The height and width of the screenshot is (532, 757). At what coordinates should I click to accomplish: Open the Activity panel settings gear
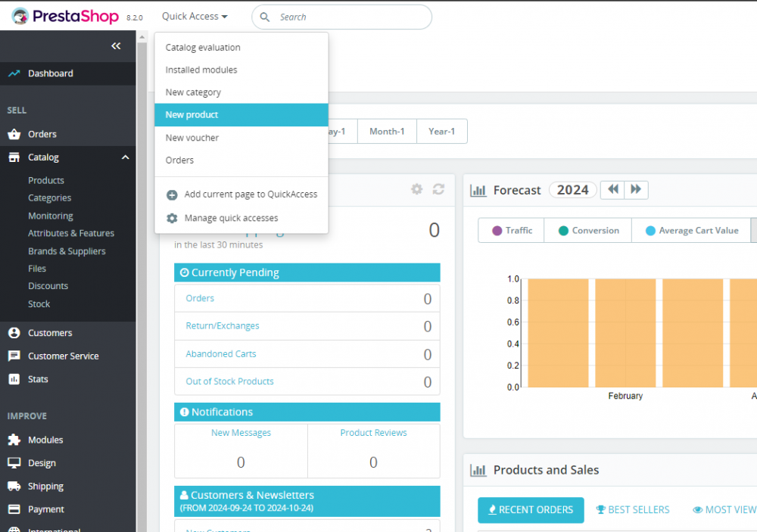(x=416, y=189)
